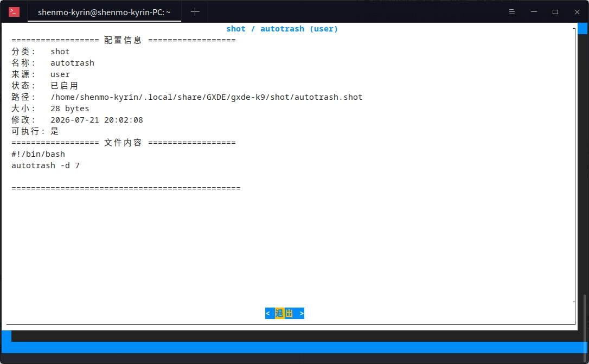Click the 可执行 value 是
The height and width of the screenshot is (364, 589).
click(55, 131)
